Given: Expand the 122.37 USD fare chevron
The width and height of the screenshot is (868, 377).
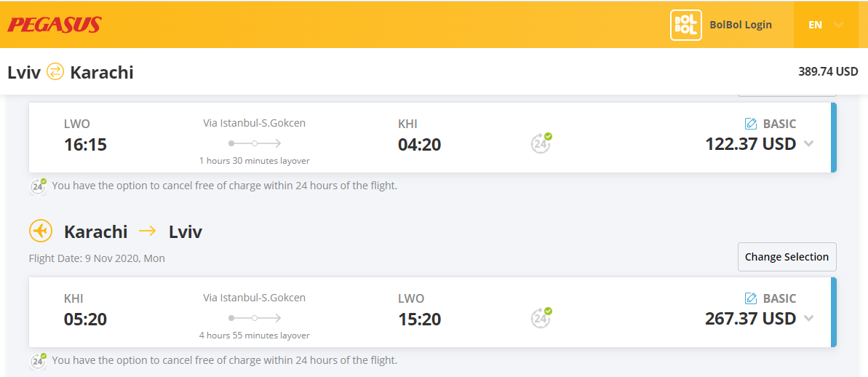Looking at the screenshot, I should pos(808,144).
